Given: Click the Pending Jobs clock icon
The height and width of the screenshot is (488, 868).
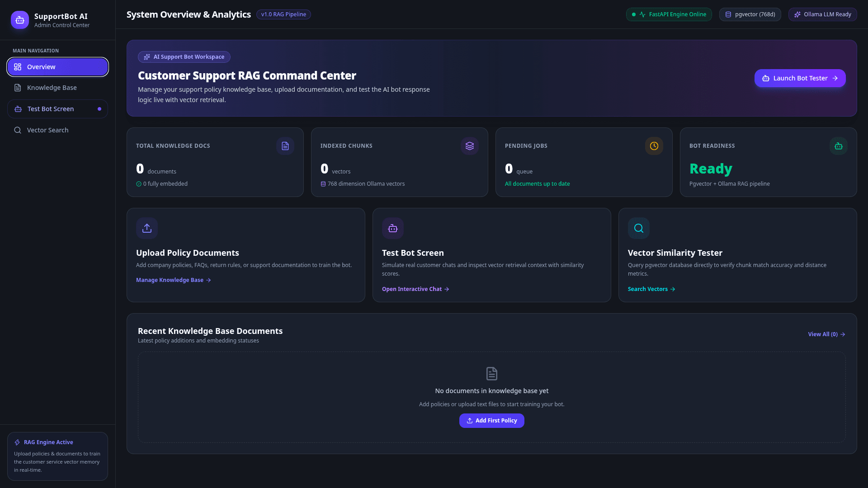Looking at the screenshot, I should [x=654, y=146].
